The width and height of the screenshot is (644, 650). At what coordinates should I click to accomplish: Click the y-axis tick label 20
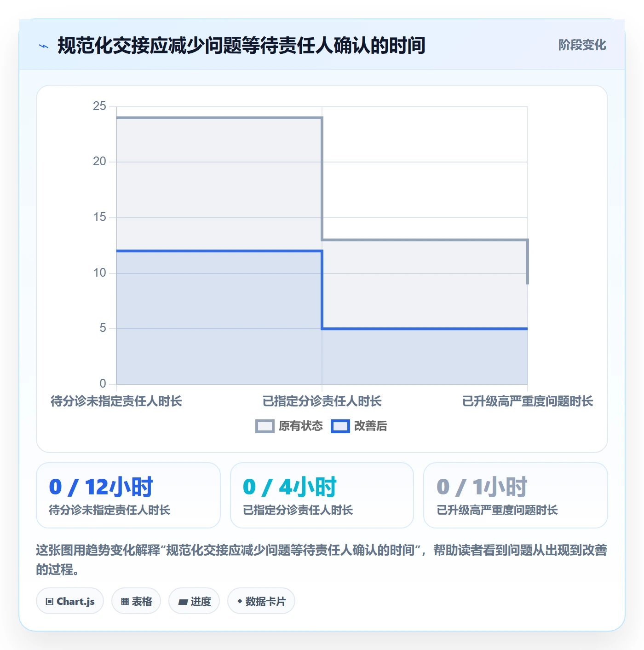coord(99,162)
